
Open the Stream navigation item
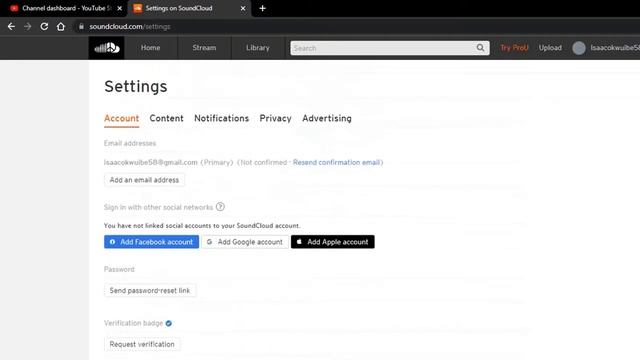204,48
